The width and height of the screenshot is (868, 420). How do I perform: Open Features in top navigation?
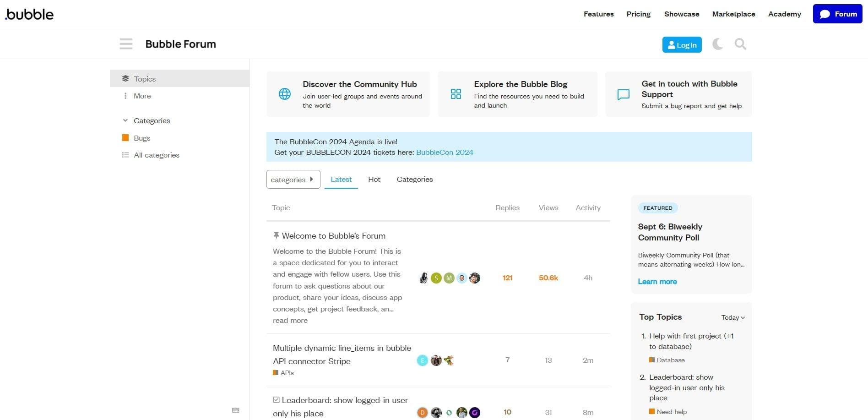[x=599, y=14]
